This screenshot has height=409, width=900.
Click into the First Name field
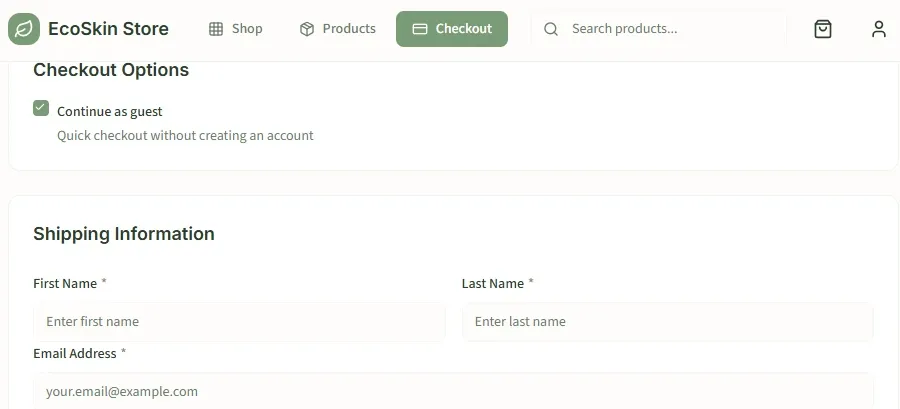239,322
